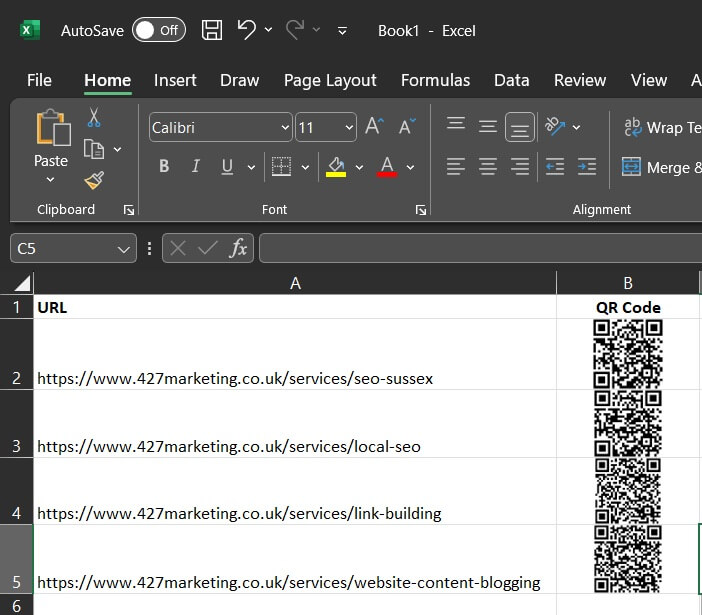Undo the last action
This screenshot has width=702, height=615.
[246, 30]
